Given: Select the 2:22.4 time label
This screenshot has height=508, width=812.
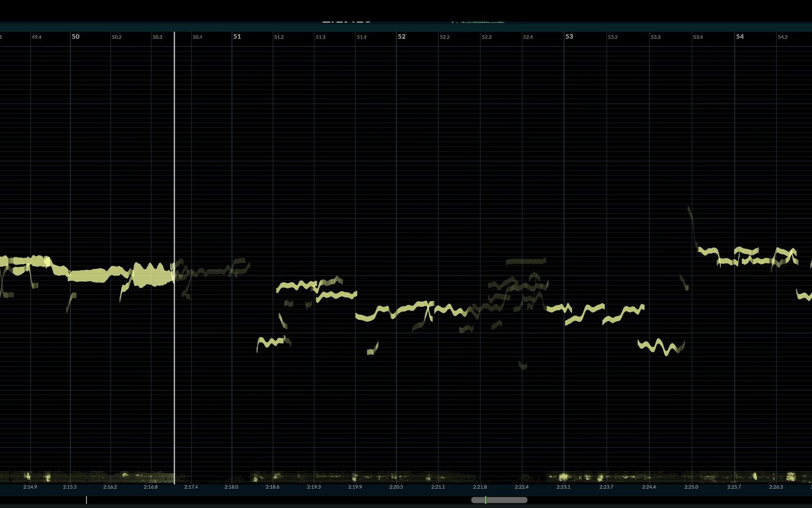Looking at the screenshot, I should [x=522, y=487].
